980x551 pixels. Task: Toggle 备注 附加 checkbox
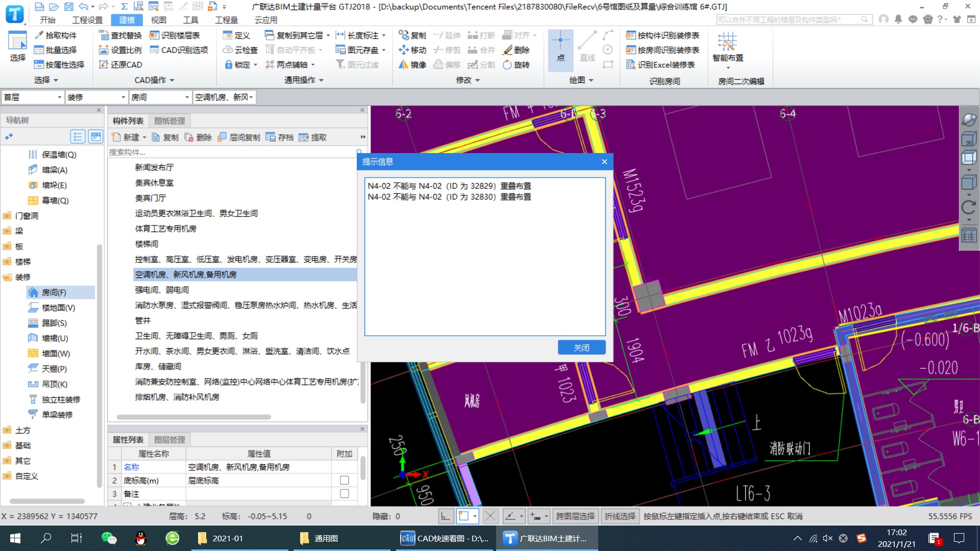(345, 493)
